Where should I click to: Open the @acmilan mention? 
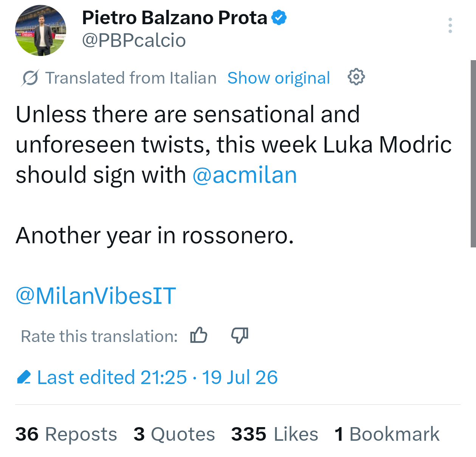coord(245,175)
